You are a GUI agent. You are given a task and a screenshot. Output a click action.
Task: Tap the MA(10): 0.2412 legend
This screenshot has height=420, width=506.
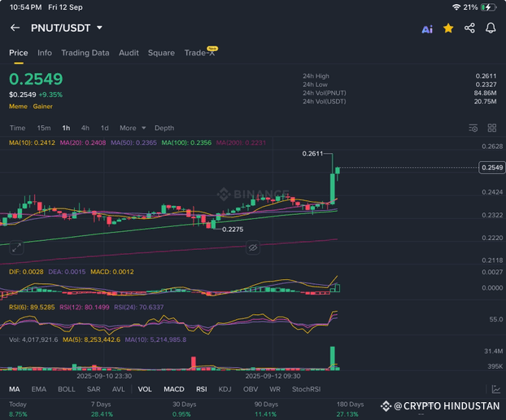click(32, 142)
